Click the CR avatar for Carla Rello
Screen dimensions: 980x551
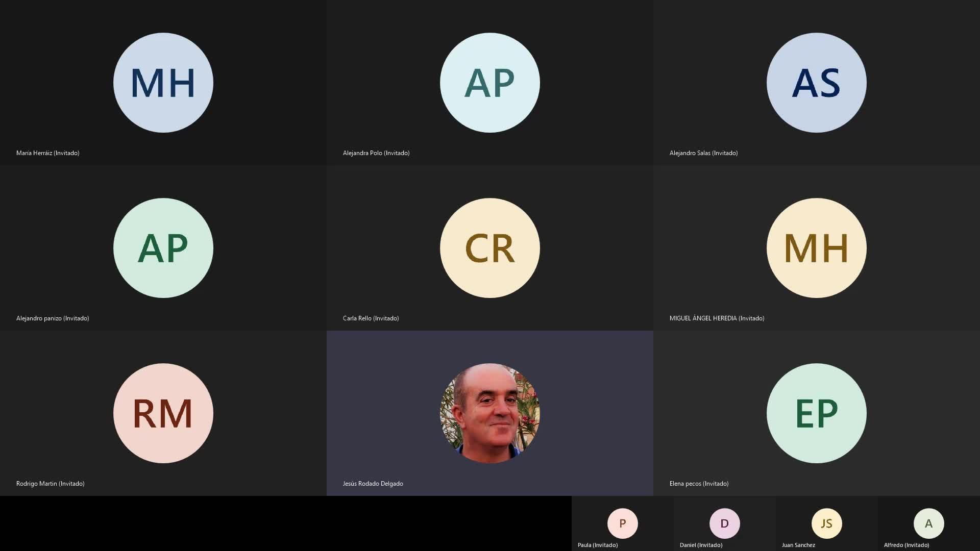490,248
